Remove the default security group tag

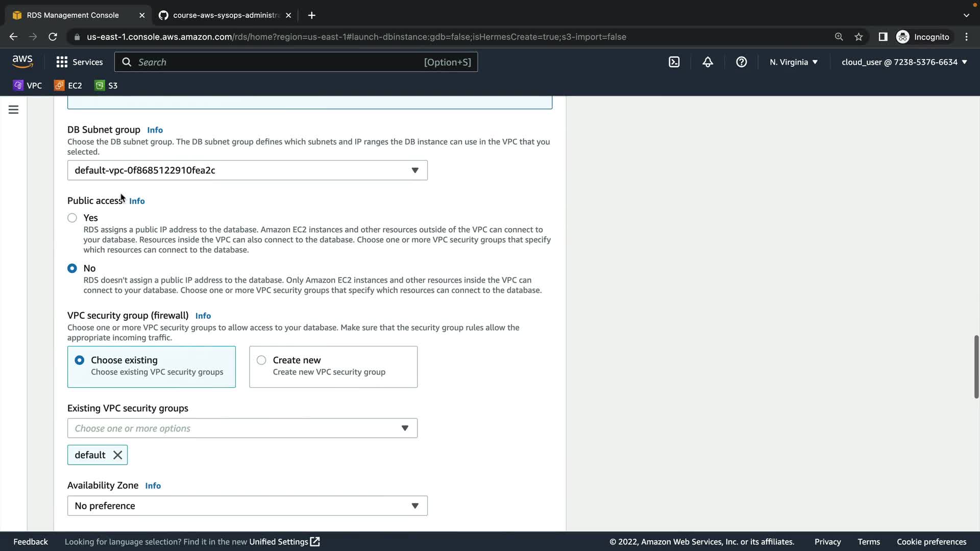117,455
